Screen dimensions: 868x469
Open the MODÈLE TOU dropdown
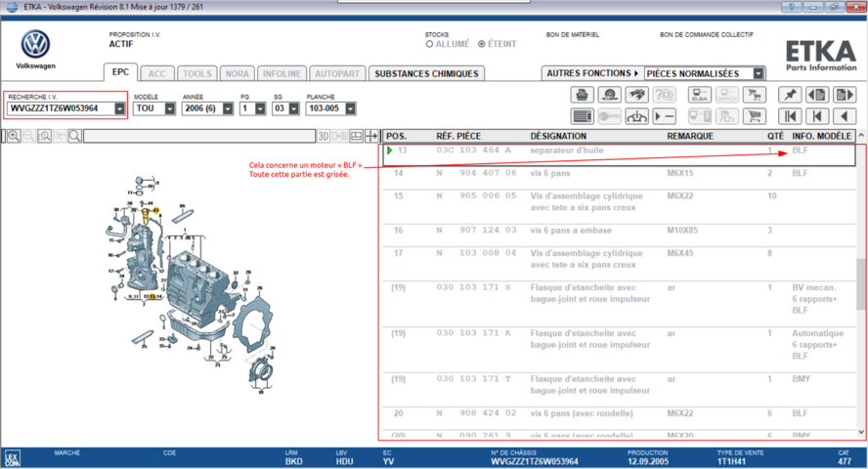coord(169,108)
